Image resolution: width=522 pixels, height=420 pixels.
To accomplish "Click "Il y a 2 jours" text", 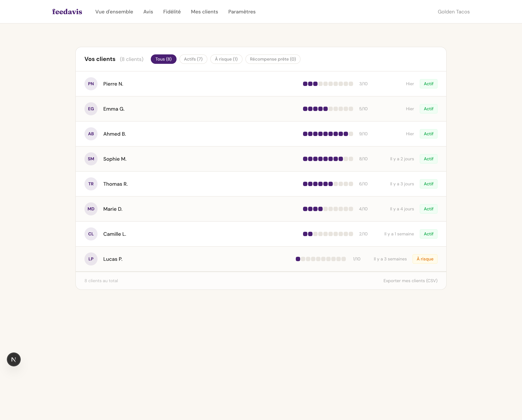I will click(402, 159).
